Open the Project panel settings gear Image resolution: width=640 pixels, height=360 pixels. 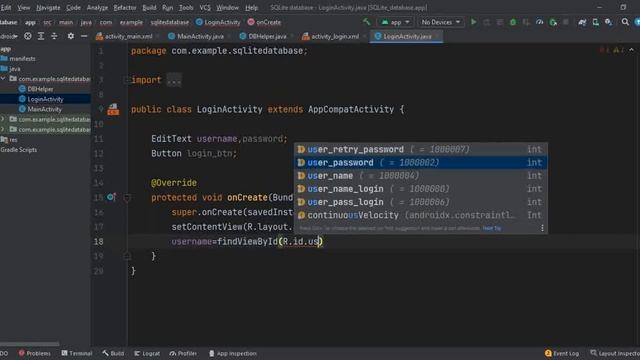point(71,36)
